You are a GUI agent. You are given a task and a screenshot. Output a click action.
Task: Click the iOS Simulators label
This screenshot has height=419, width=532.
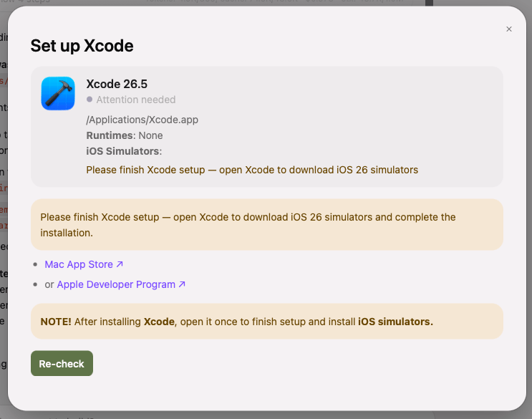[124, 151]
